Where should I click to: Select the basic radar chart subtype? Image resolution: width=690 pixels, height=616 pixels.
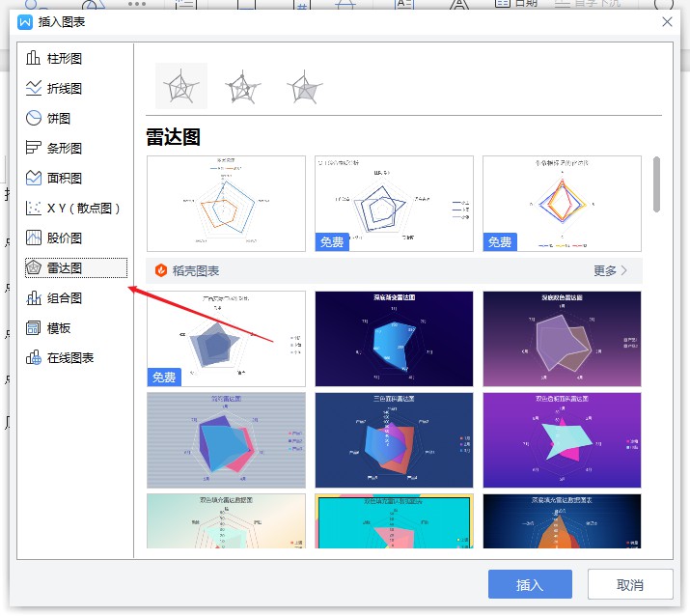point(181,86)
